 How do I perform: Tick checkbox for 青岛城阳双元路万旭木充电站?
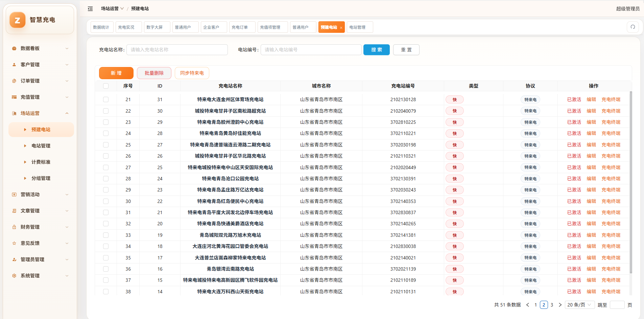point(106,235)
